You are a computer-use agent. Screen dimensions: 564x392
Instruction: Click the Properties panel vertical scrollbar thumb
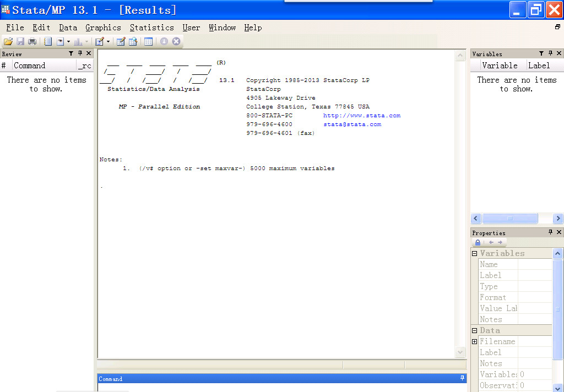click(x=557, y=309)
